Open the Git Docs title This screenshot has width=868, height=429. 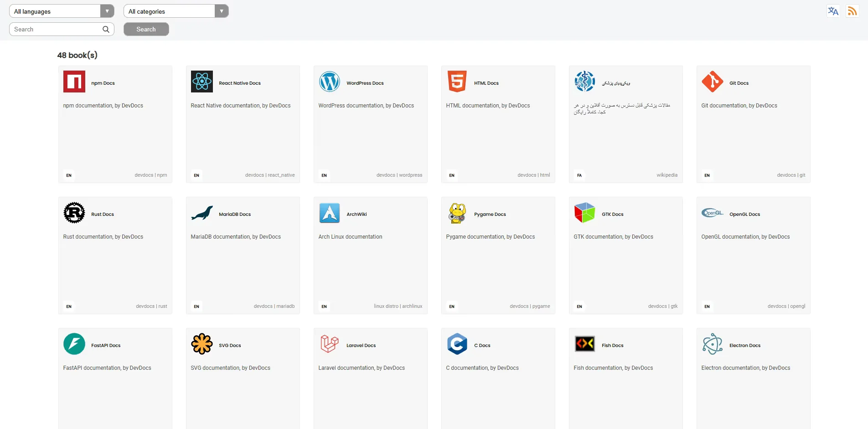tap(739, 83)
